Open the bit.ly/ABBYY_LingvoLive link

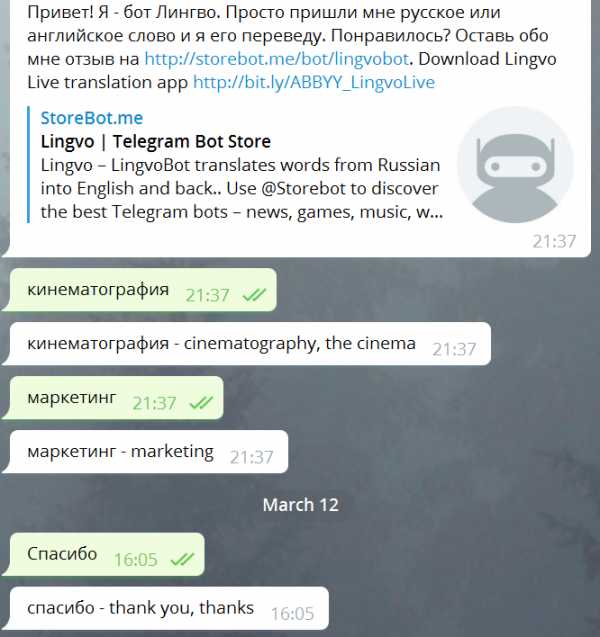point(314,82)
